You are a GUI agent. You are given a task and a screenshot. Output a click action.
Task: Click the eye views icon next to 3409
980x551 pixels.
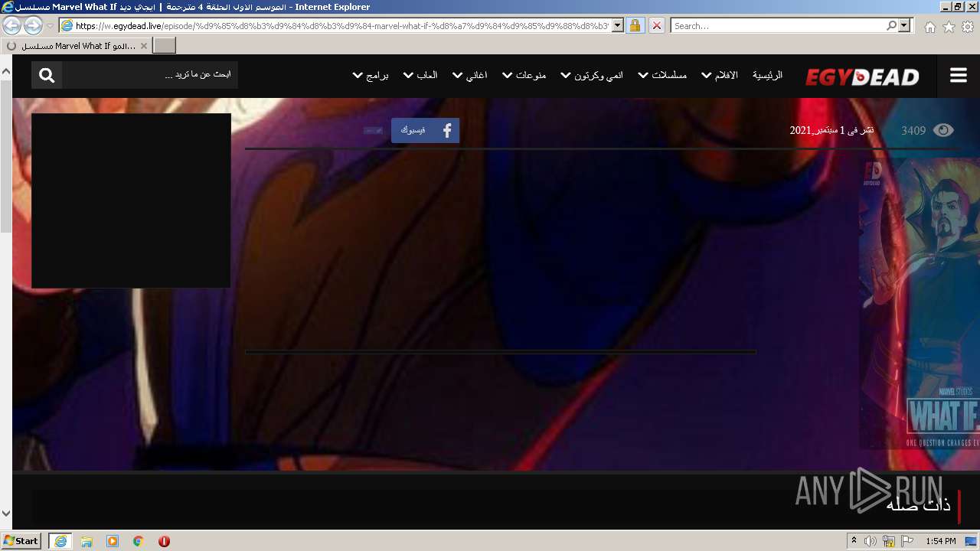coord(943,130)
